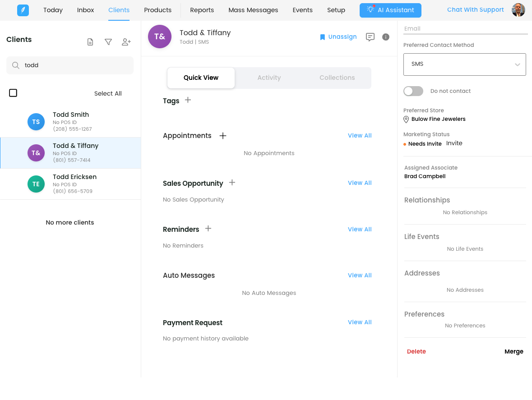Click the Needs Invite status text
Viewport: 532px width, 400px height.
coord(425,144)
